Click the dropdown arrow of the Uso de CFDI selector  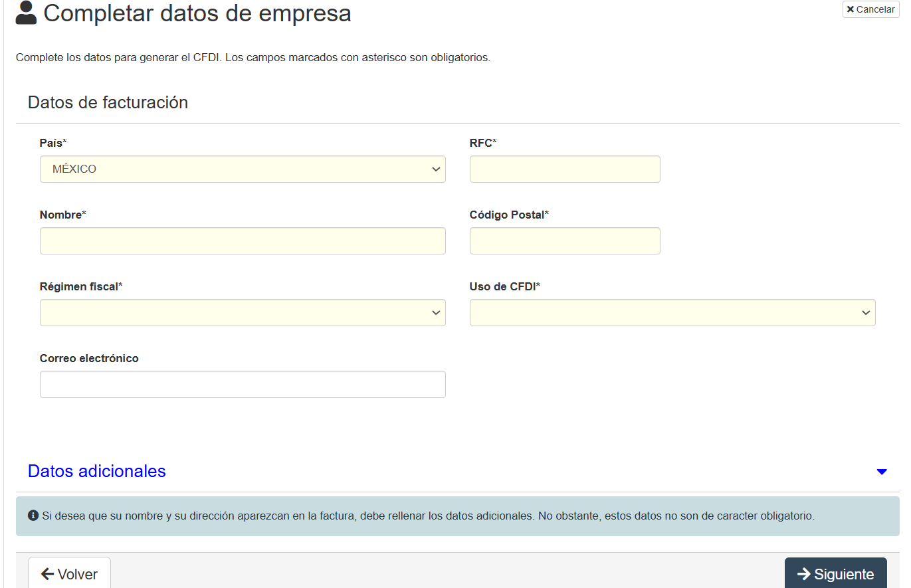[866, 312]
